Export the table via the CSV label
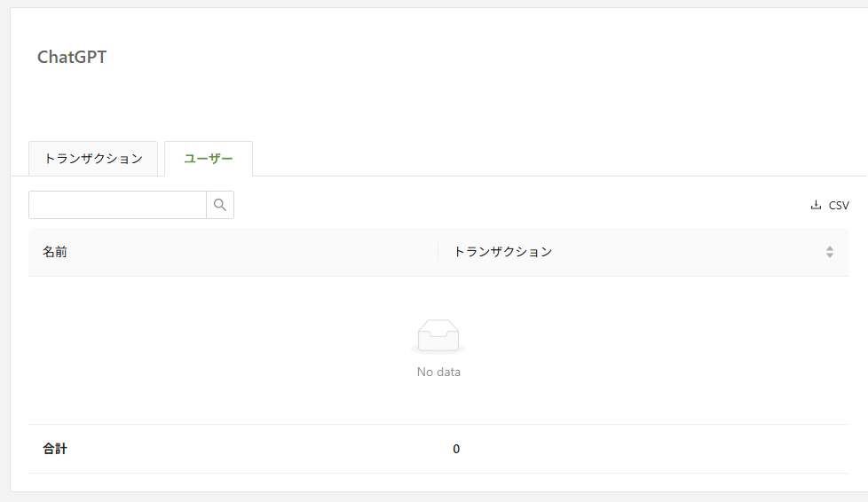 click(839, 205)
